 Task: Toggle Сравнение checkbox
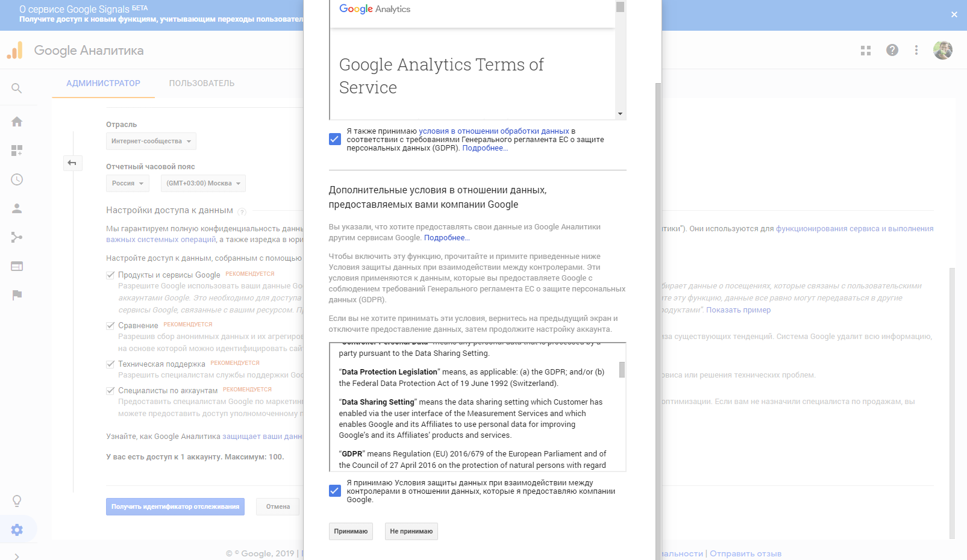tap(110, 325)
